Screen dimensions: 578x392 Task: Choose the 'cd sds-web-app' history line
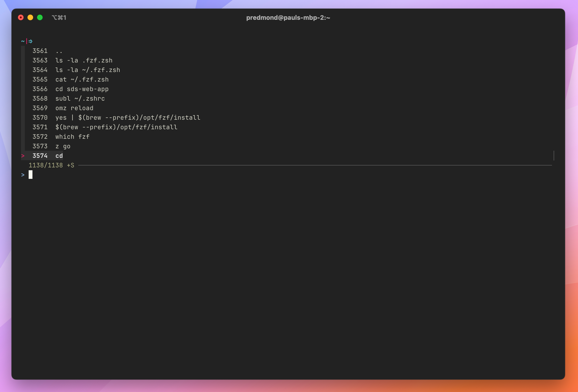coord(70,89)
